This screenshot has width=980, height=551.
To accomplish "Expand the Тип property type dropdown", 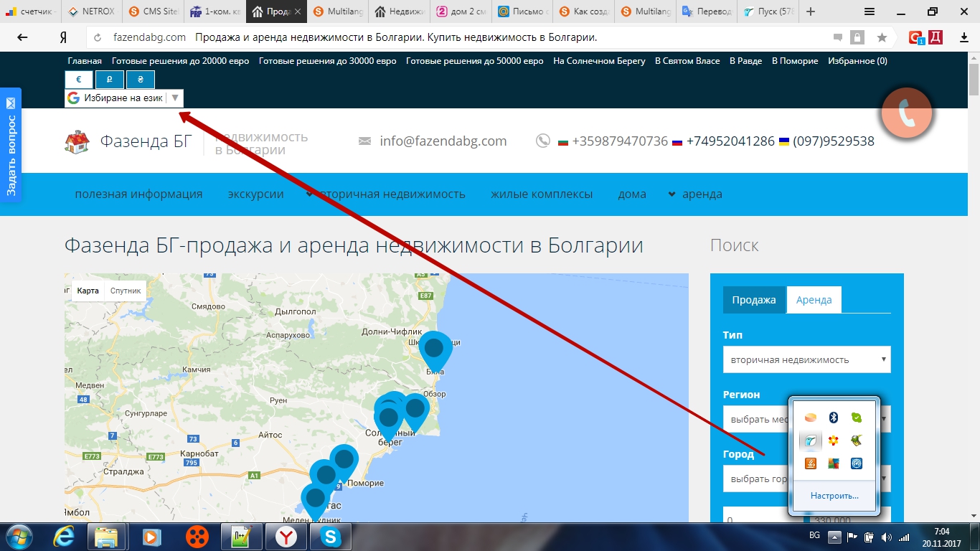I will pos(806,359).
